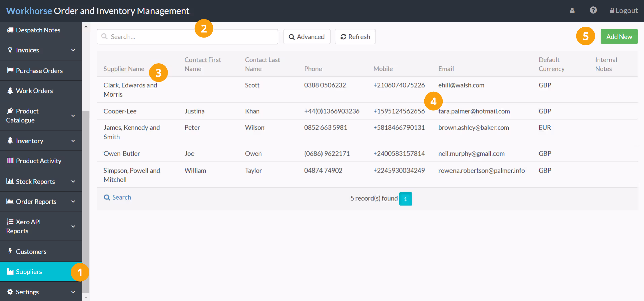
Task: Go to Purchase Orders page
Action: 41,71
